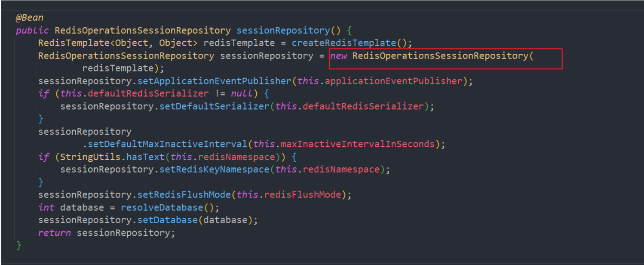Select the new keyword
644x265 pixels.
(338, 56)
